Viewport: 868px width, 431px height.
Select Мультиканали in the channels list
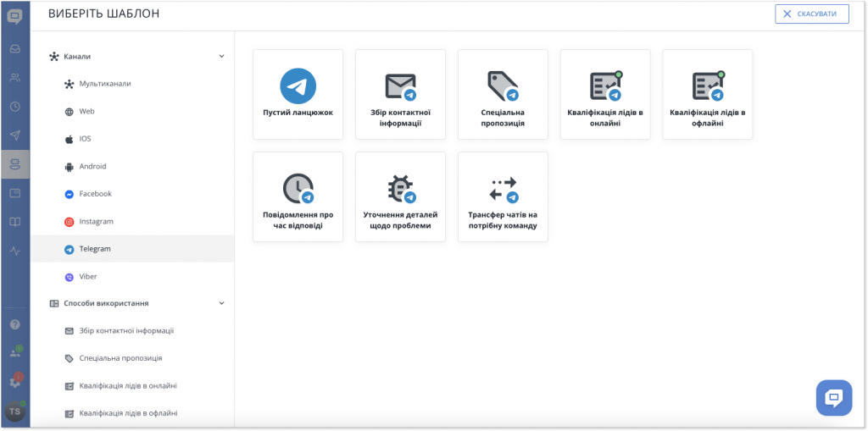133,84
